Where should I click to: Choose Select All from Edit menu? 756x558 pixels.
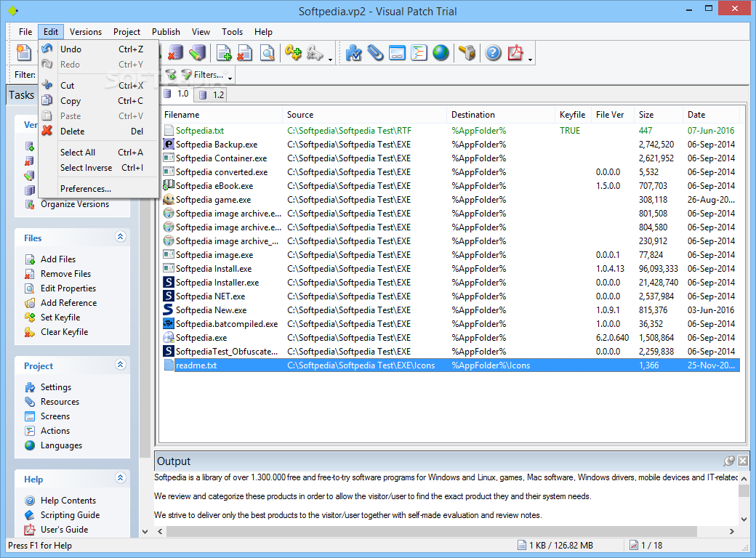[x=100, y=153]
